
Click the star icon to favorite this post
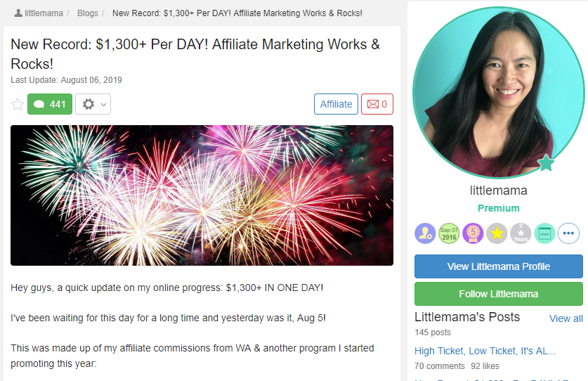18,104
